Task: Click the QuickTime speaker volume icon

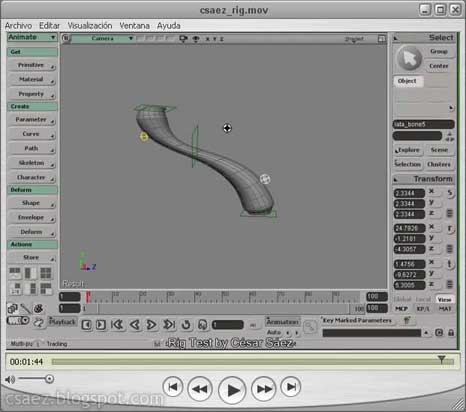Action: tap(10, 379)
